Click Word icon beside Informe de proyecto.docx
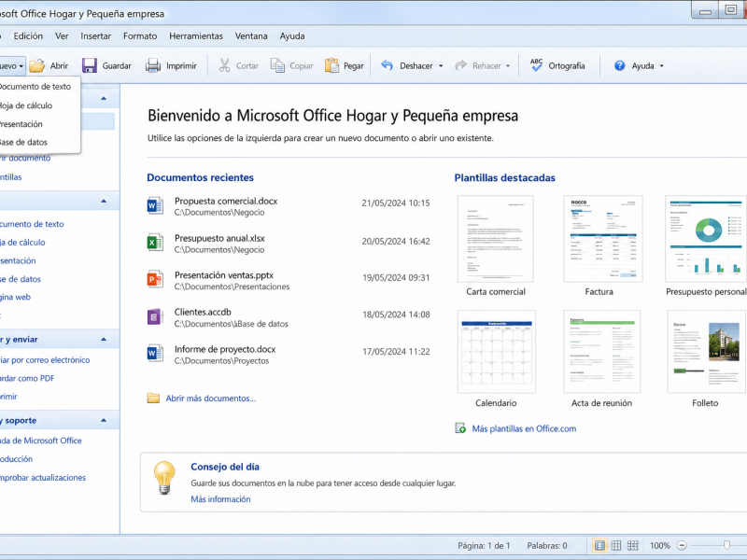The height and width of the screenshot is (560, 747). click(x=155, y=354)
